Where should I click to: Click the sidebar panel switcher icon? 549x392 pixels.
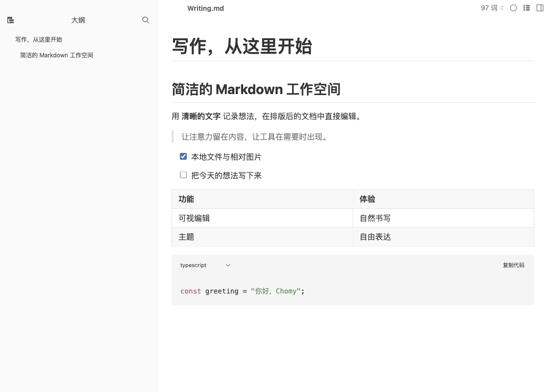(x=10, y=20)
